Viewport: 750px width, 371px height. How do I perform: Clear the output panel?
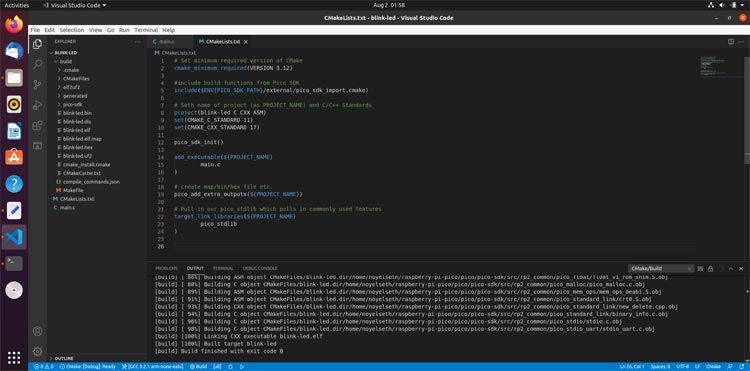(x=700, y=269)
